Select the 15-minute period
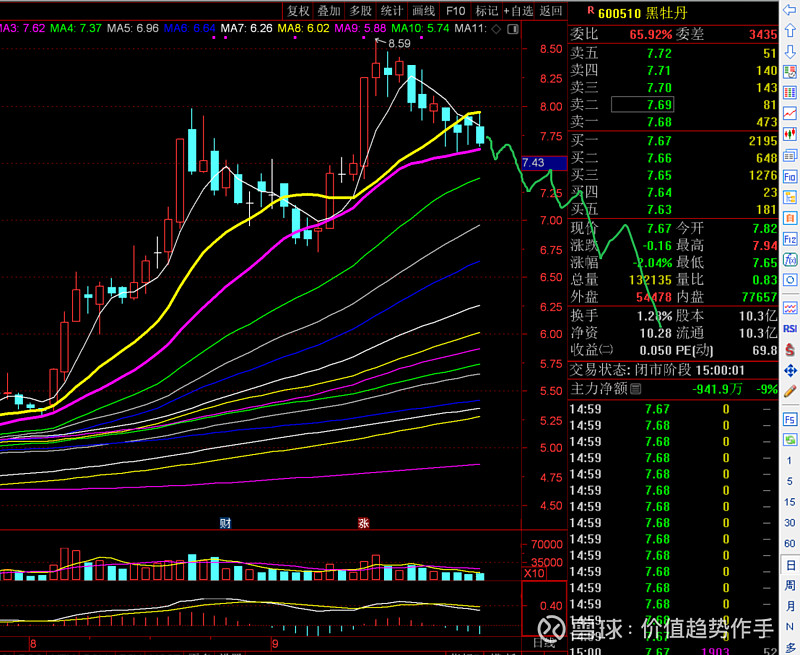 pos(790,502)
